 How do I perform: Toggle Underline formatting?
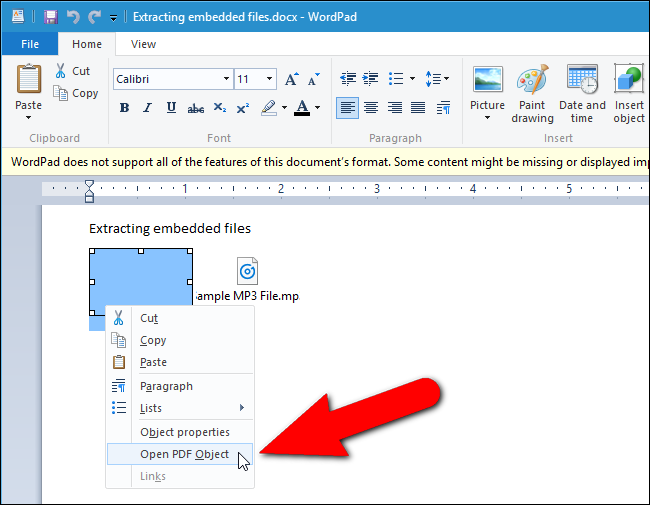tap(171, 108)
